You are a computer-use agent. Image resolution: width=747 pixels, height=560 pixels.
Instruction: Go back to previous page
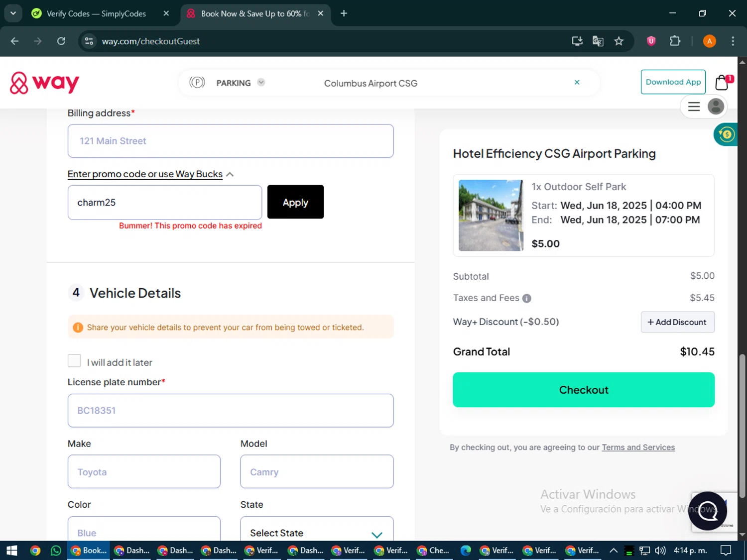(x=14, y=41)
